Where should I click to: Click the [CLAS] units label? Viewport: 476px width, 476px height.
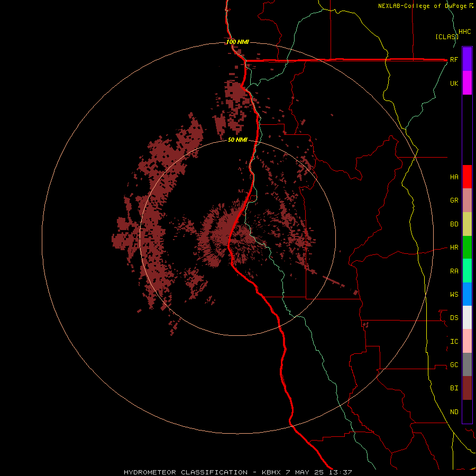(446, 37)
